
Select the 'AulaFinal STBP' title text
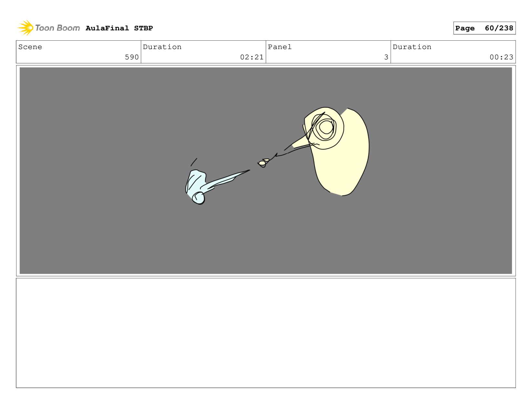tap(119, 28)
